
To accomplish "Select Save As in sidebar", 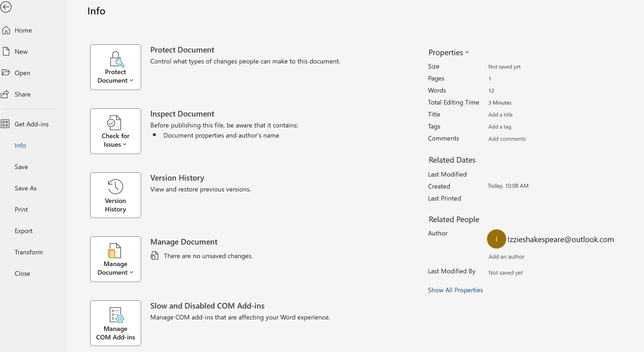I will (x=26, y=188).
